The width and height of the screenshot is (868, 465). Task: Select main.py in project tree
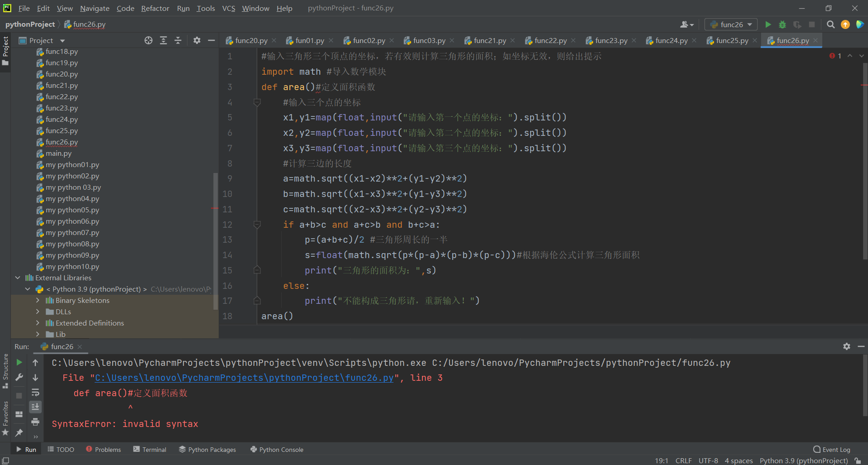click(x=58, y=153)
